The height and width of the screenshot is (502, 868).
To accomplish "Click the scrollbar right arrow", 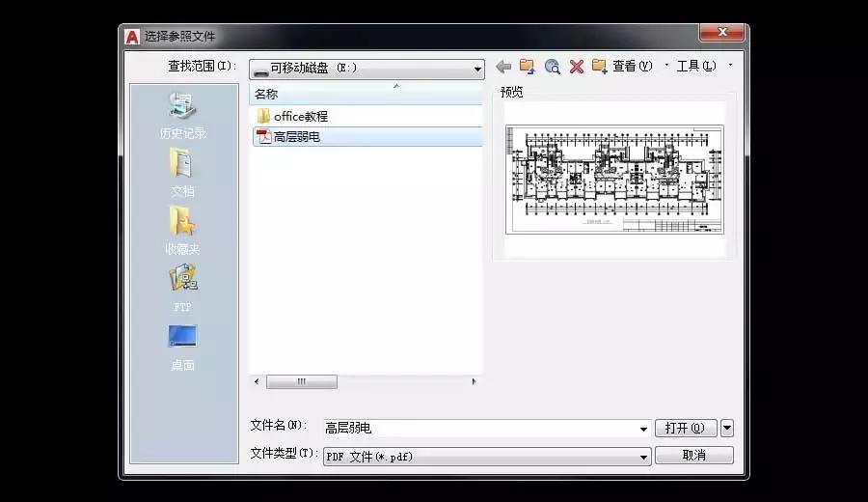I will click(474, 381).
